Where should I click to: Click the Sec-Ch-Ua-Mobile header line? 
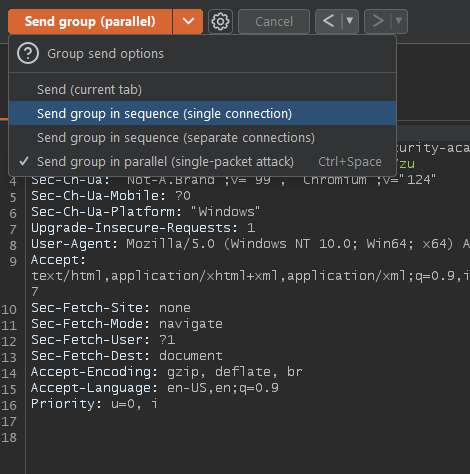point(111,196)
